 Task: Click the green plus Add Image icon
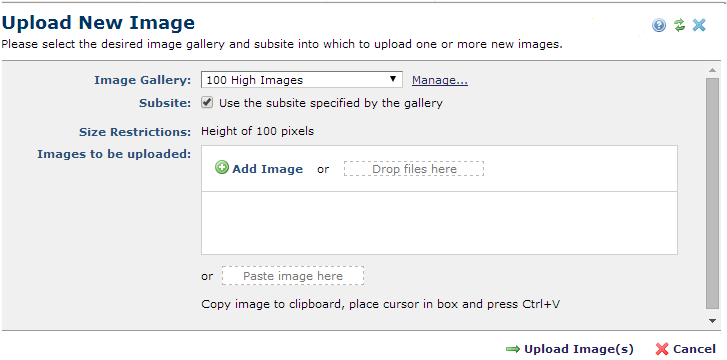click(222, 167)
